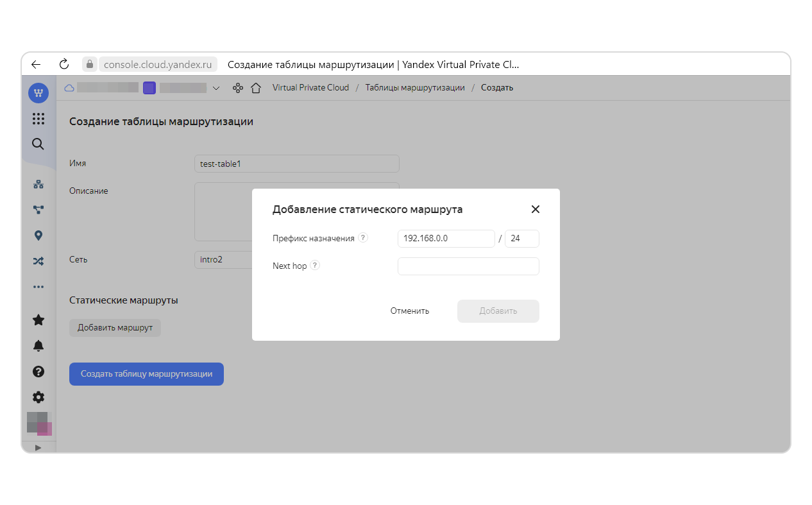The height and width of the screenshot is (505, 812).
Task: Open the favorites star icon
Action: 38,320
